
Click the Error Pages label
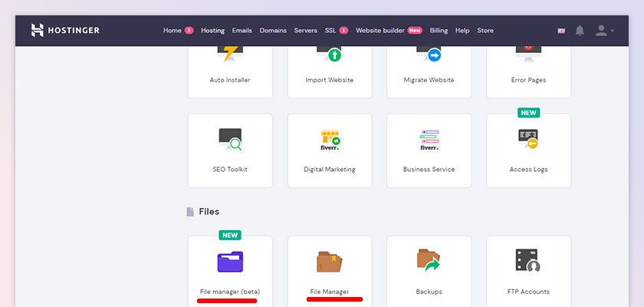point(528,80)
